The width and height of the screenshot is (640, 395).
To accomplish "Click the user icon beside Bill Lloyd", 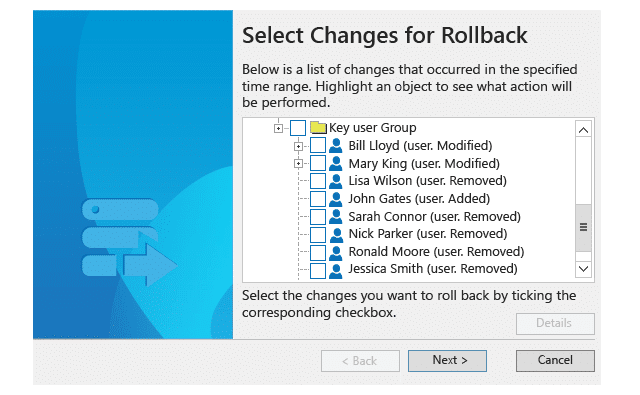I will tap(336, 145).
